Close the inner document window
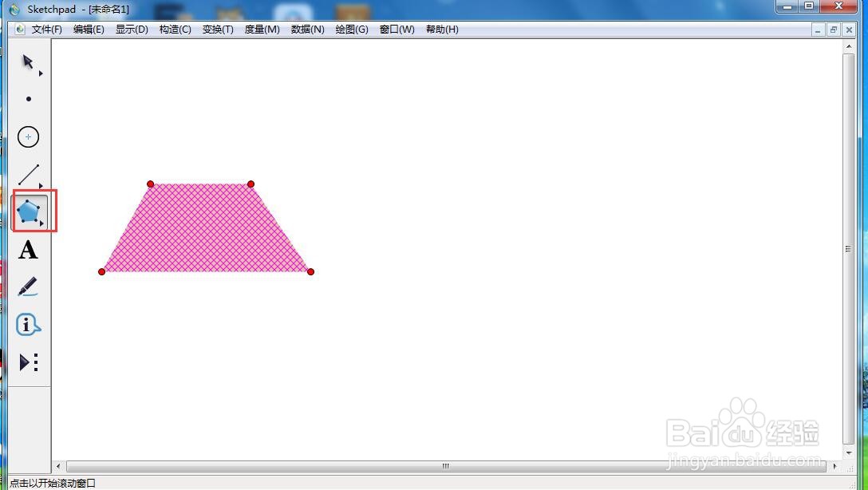 tap(849, 30)
